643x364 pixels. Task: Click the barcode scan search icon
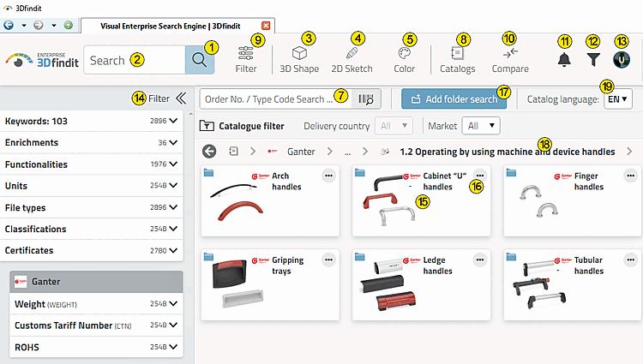pos(366,99)
